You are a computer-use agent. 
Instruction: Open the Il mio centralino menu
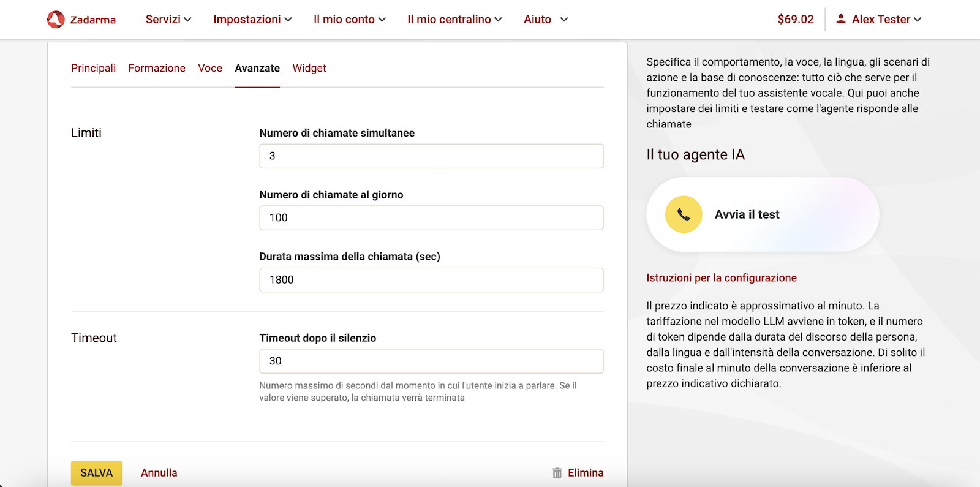click(454, 20)
